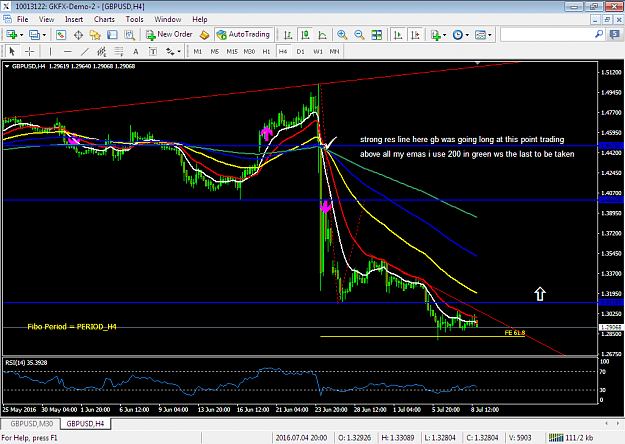This screenshot has width=625, height=444.
Task: Open the Navigator window icon
Action: [95, 35]
